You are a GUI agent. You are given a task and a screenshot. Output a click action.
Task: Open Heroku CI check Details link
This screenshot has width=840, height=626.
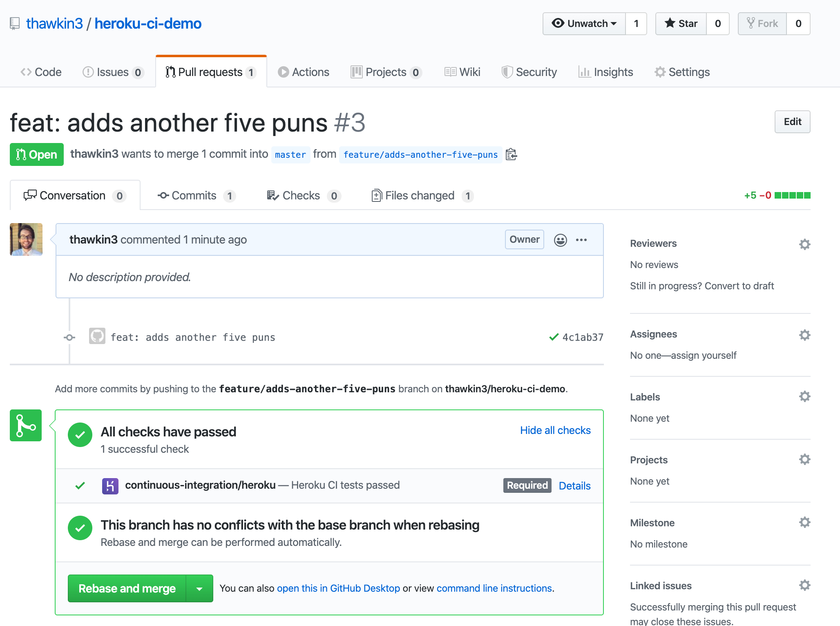point(574,485)
